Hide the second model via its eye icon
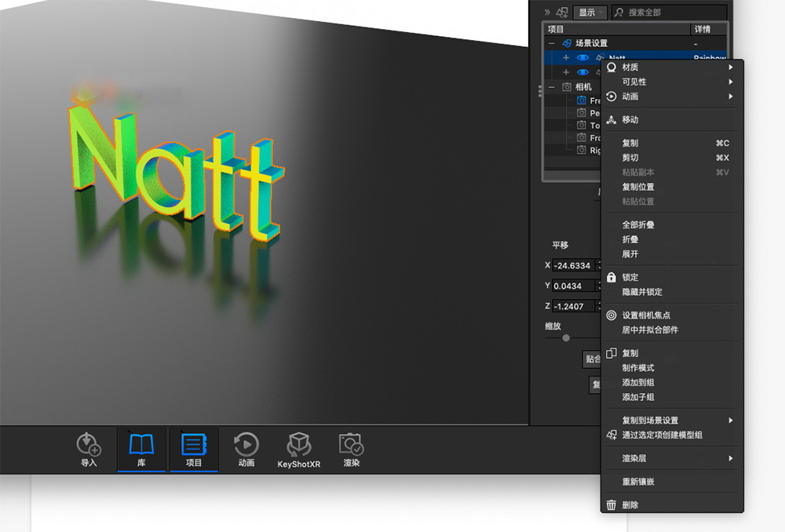 tap(582, 72)
